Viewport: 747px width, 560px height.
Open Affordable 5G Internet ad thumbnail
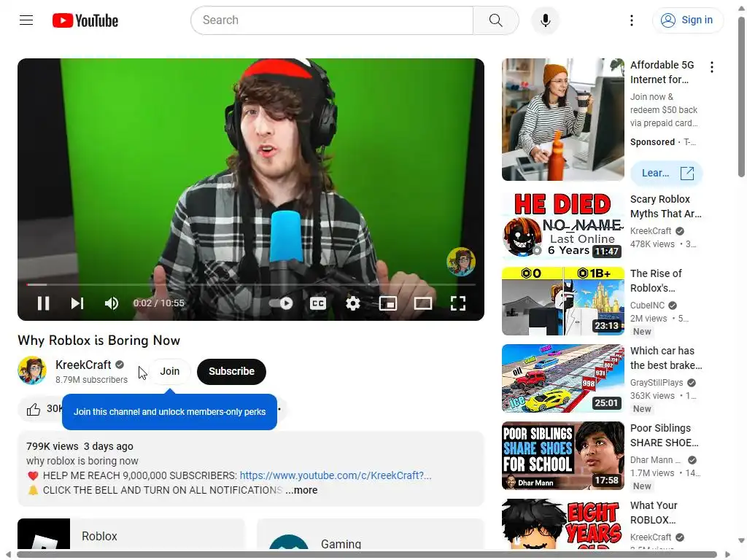tap(562, 120)
